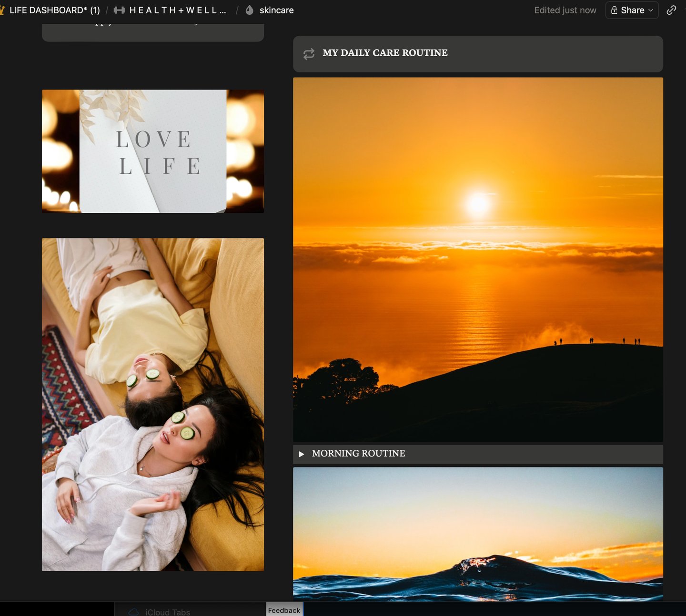Click the lock icon on Share

tap(615, 10)
